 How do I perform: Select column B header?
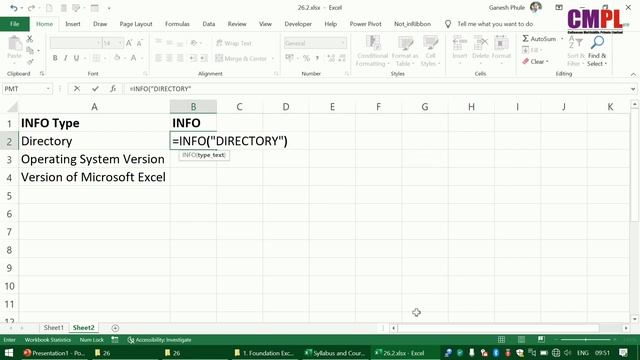click(193, 107)
